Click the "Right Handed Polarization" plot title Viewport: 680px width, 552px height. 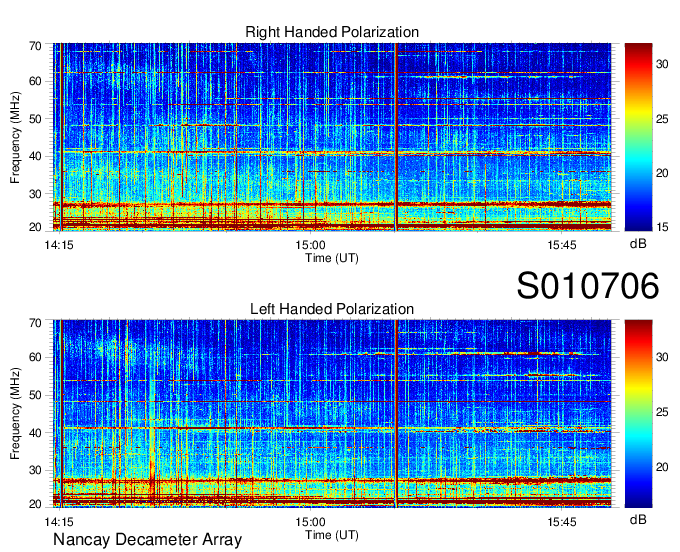[332, 32]
